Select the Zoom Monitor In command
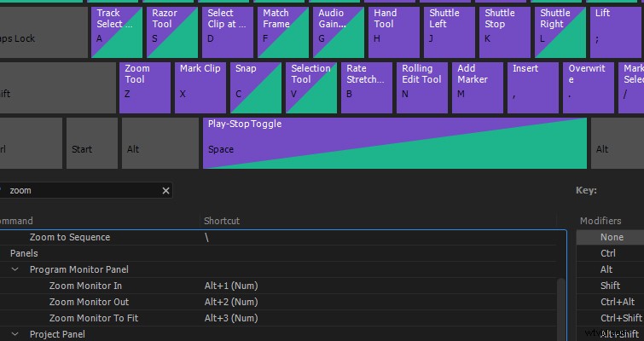The width and height of the screenshot is (644, 341). (85, 286)
